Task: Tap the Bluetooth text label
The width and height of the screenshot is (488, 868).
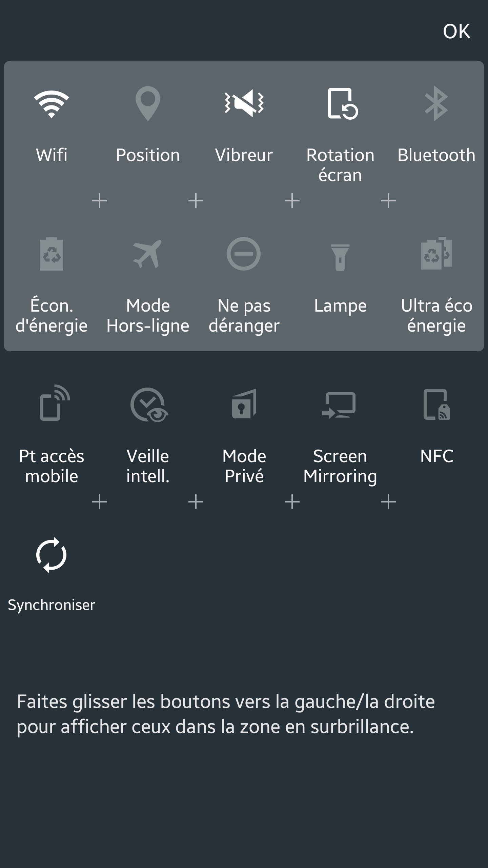Action: point(436,155)
